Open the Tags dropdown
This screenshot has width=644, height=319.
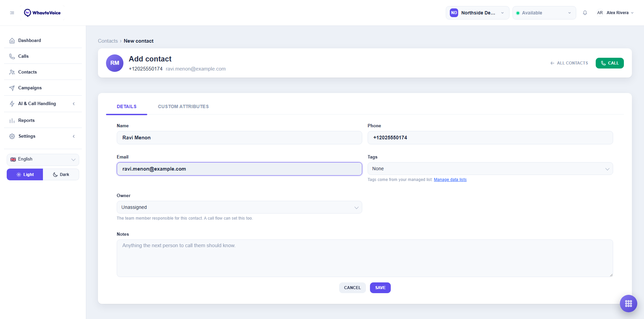pos(490,169)
